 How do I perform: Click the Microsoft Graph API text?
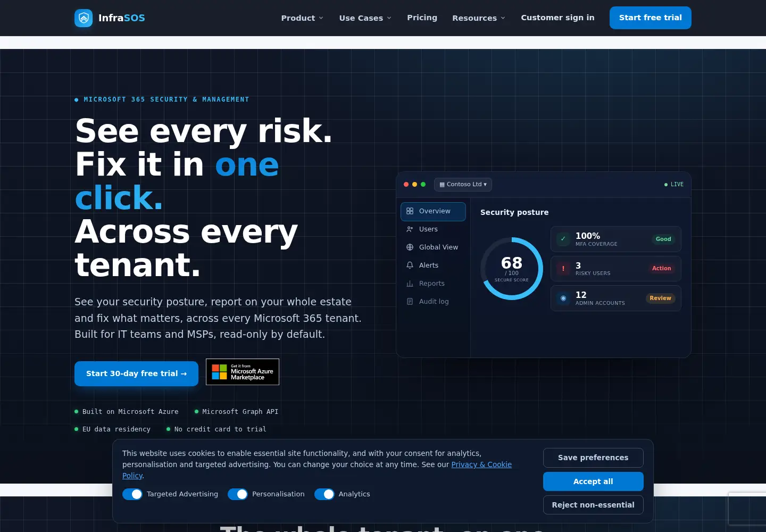[240, 412]
